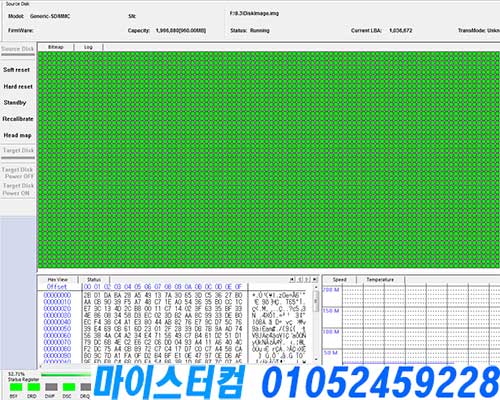Click the Status value Running
The height and width of the screenshot is (400, 500).
coord(260,30)
